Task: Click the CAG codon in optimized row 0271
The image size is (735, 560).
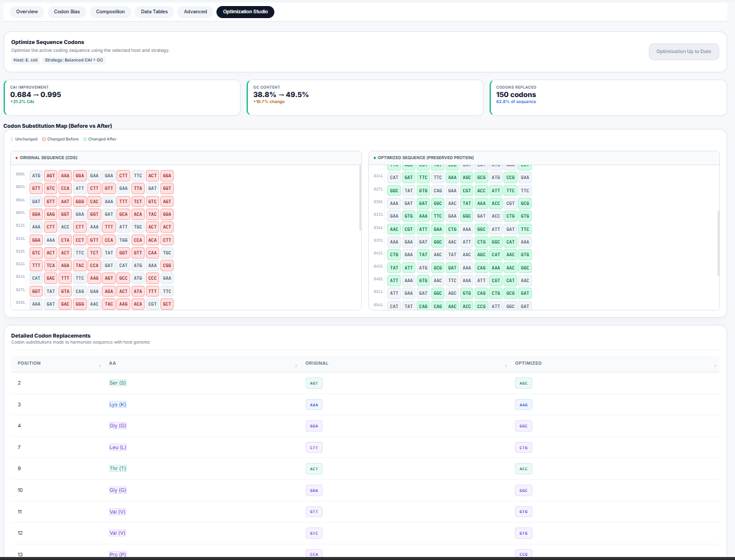Action: point(438,190)
